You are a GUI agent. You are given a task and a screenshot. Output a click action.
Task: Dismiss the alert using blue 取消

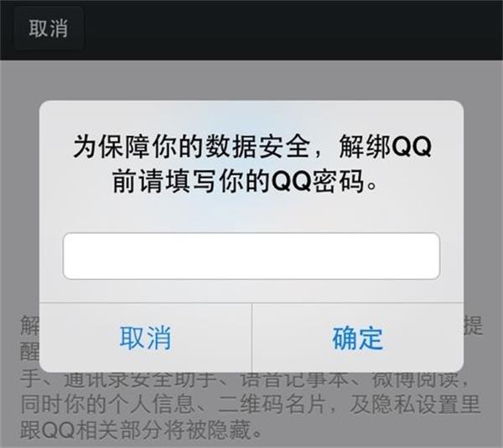coord(145,337)
